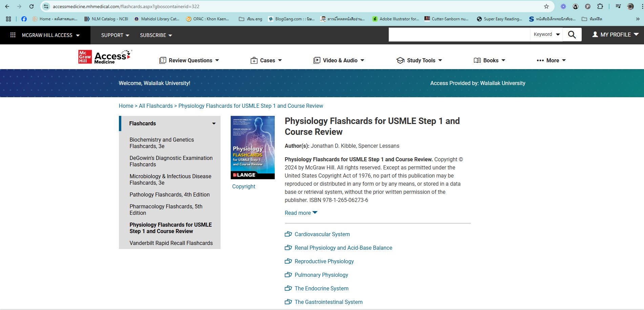
Task: Open the Cases menu
Action: (x=266, y=60)
